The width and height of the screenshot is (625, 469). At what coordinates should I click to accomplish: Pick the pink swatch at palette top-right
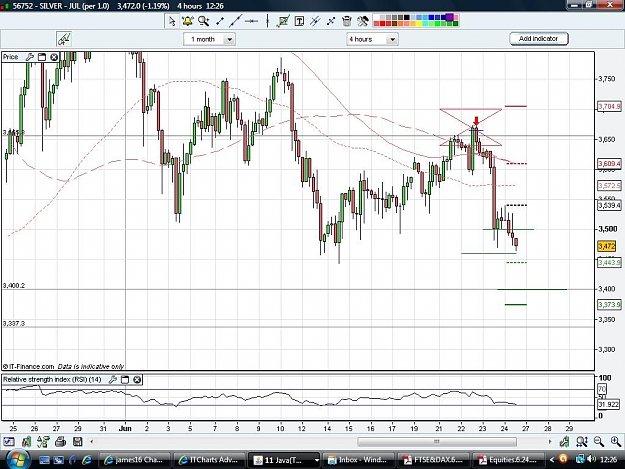click(456, 18)
